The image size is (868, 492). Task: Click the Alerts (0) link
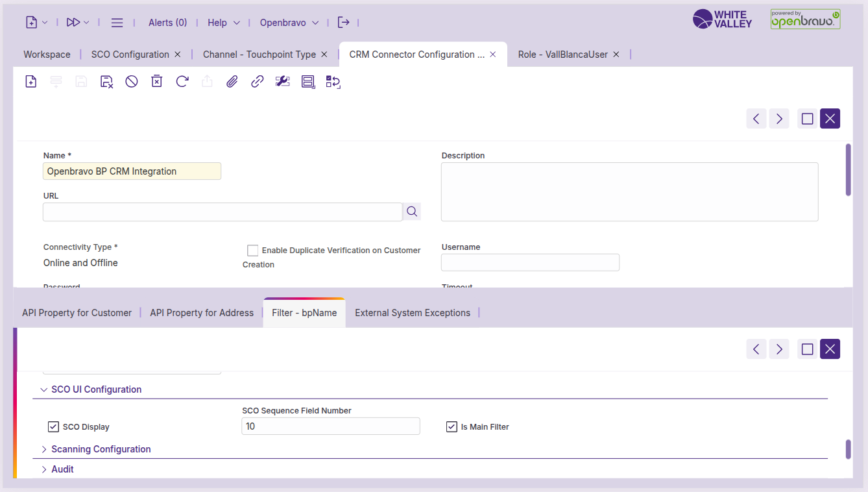tap(167, 23)
